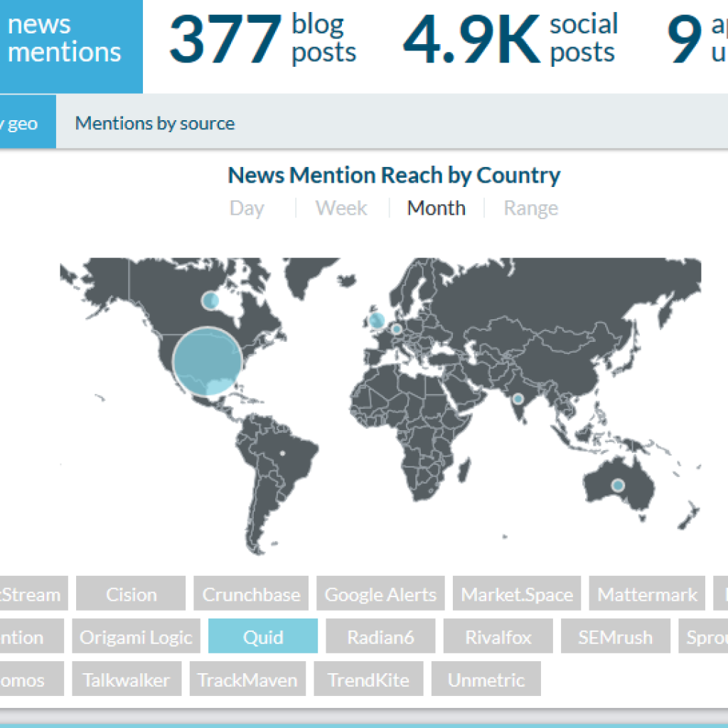This screenshot has height=728, width=728.
Task: Toggle the Cision company filter
Action: [x=131, y=594]
